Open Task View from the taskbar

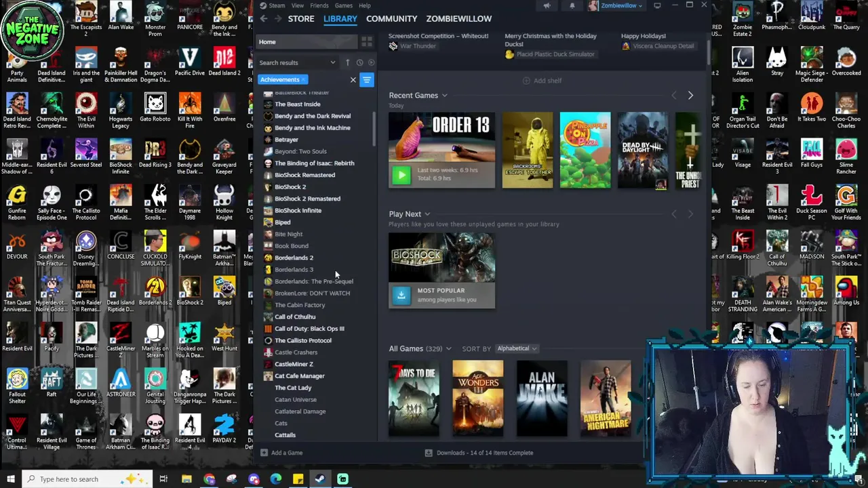(163, 479)
